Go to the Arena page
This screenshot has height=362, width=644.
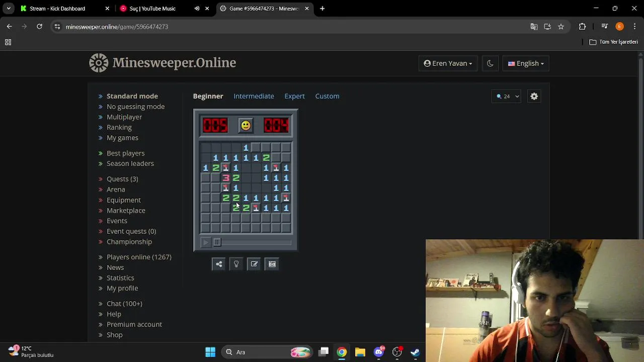pyautogui.click(x=116, y=190)
